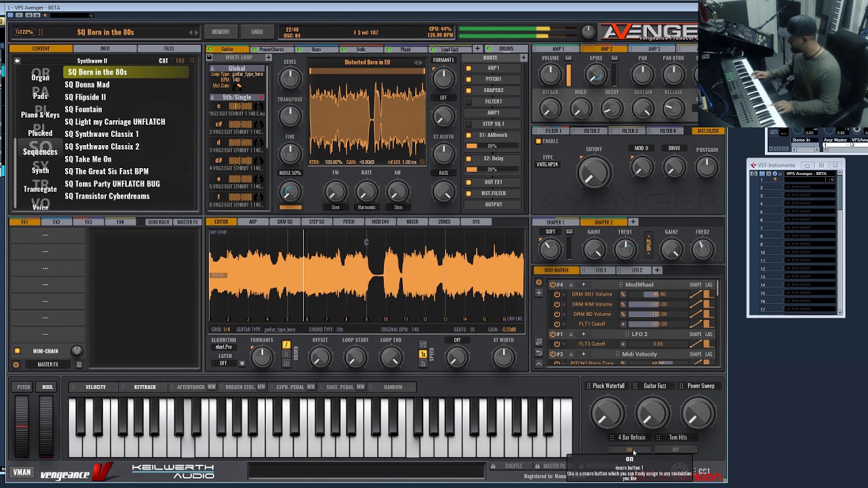Open filter type VNTG HP24 dropdown
Viewport: 868px width, 488px height.
pos(547,165)
